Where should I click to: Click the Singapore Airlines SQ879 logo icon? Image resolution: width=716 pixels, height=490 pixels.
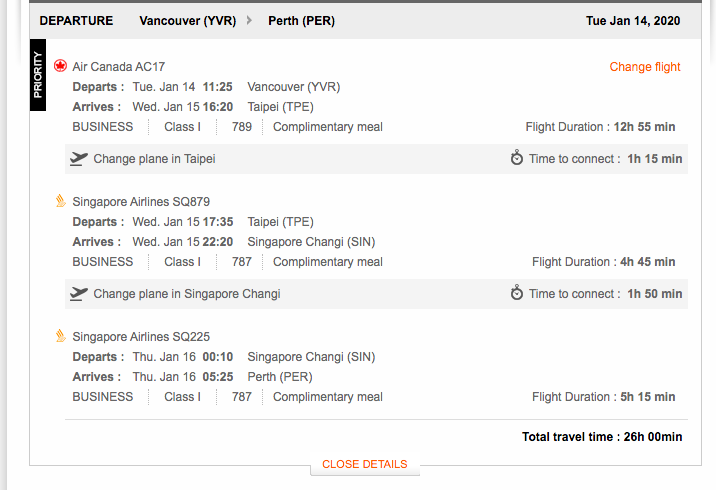pos(60,201)
